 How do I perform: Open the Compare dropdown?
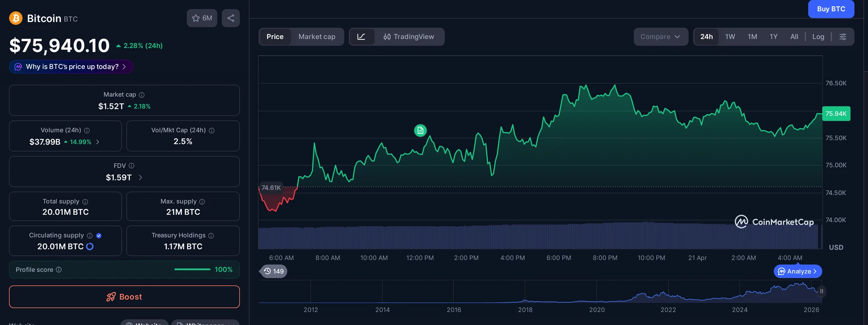[660, 37]
